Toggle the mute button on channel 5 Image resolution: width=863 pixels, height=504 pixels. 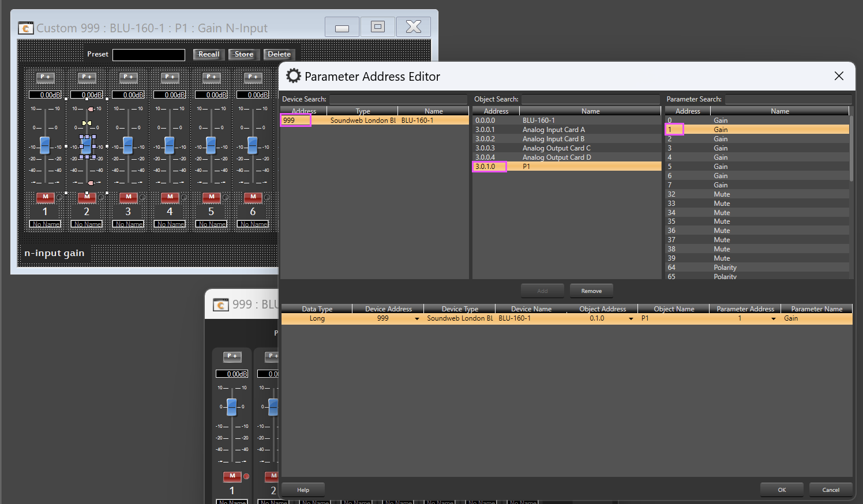211,197
